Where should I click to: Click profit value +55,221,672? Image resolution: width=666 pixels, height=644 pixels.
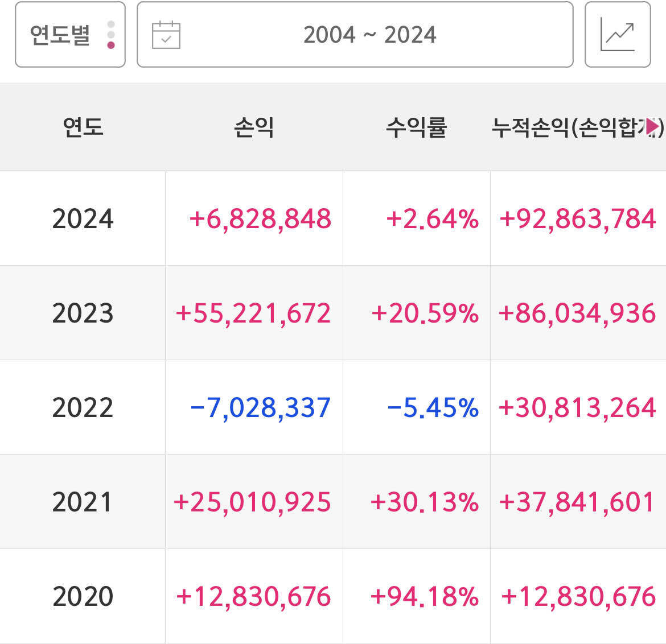[x=253, y=313]
